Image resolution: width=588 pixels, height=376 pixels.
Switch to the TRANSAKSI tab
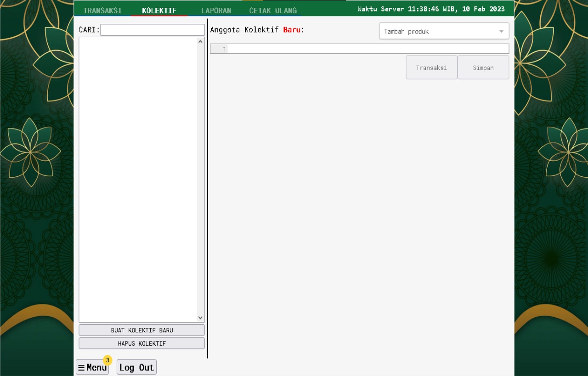(x=102, y=10)
